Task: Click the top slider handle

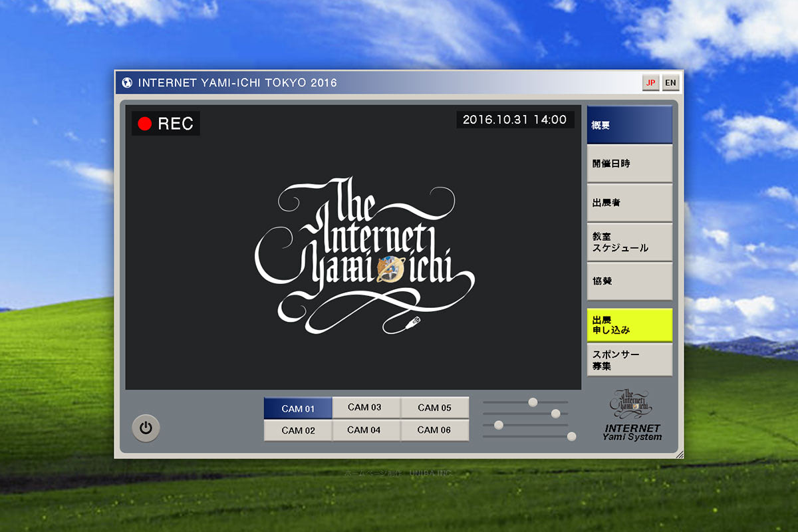Action: point(533,402)
